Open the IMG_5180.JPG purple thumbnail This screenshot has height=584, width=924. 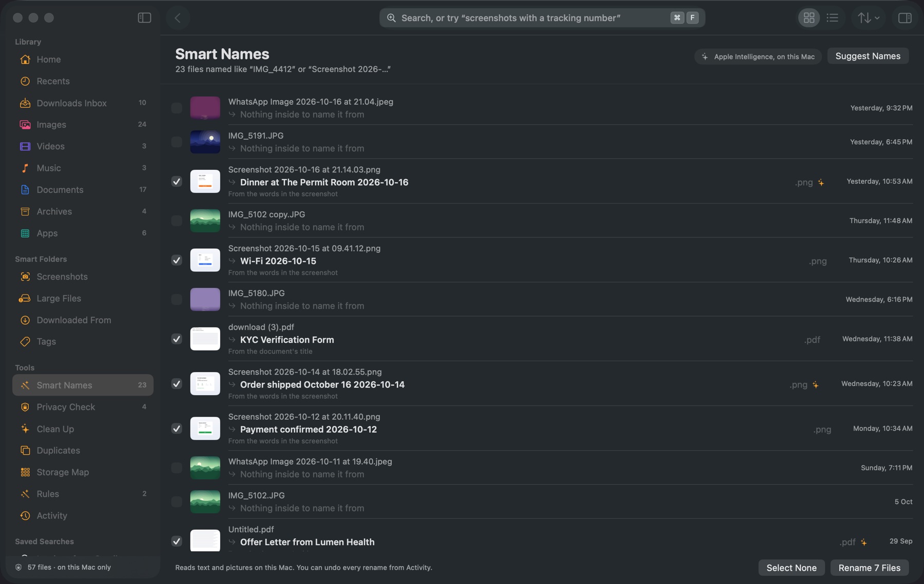[x=205, y=299]
